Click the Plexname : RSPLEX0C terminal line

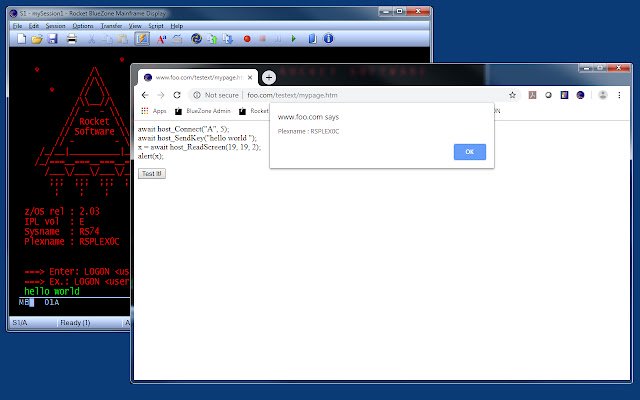click(x=72, y=242)
